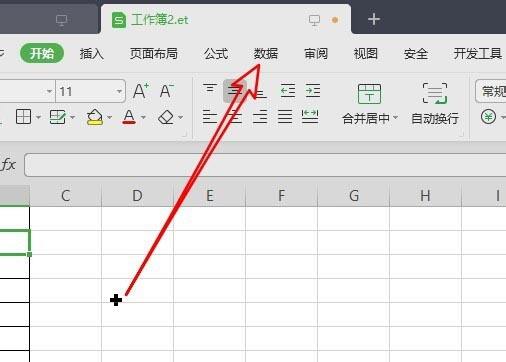Image resolution: width=506 pixels, height=362 pixels.
Task: Click the monitor icon on the left inactive tab
Action: tap(62, 20)
